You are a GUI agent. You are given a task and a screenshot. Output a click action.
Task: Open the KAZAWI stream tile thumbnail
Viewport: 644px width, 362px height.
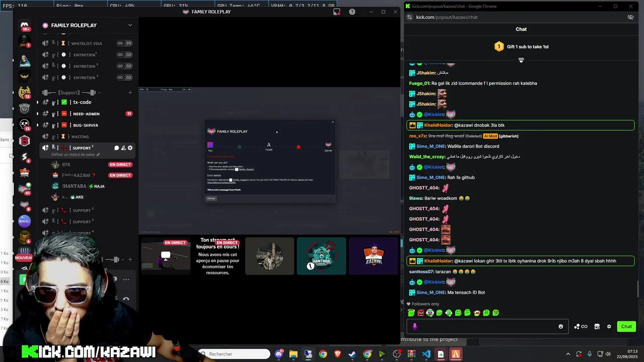(x=373, y=256)
